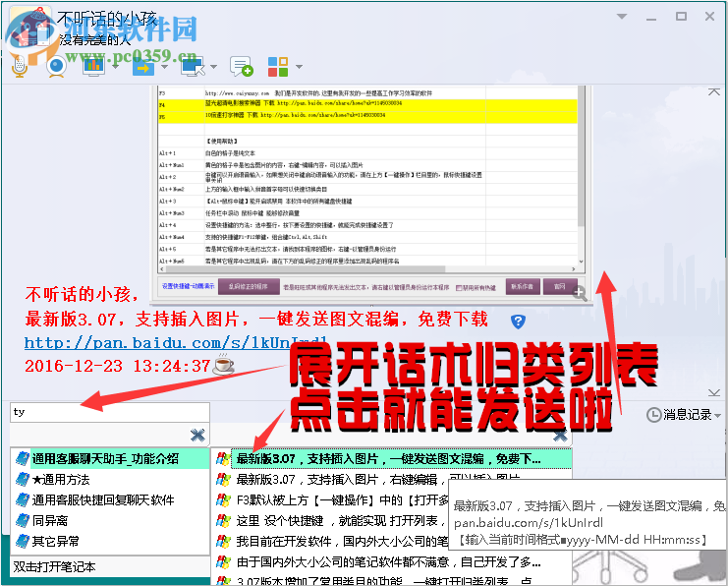Image resolution: width=728 pixels, height=586 pixels.
Task: Open the 消息记录 message history button
Action: point(679,415)
